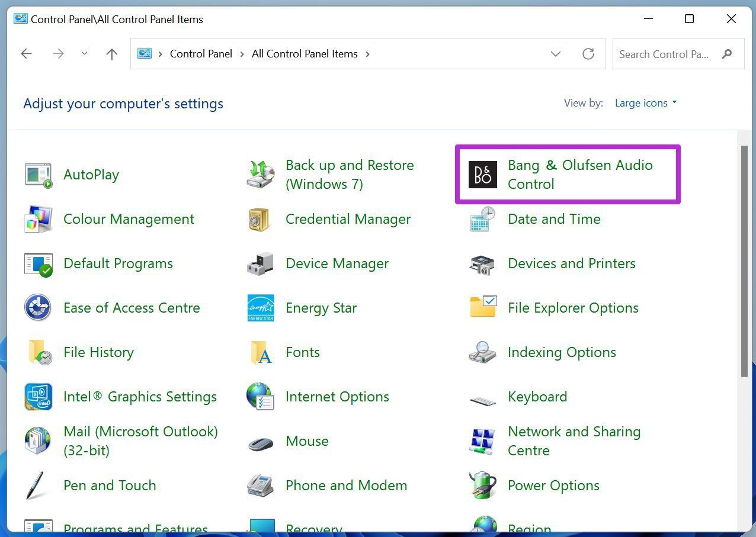This screenshot has height=537, width=756.
Task: Expand the chevron after 'Control Panel' breadcrumb
Action: pos(242,54)
